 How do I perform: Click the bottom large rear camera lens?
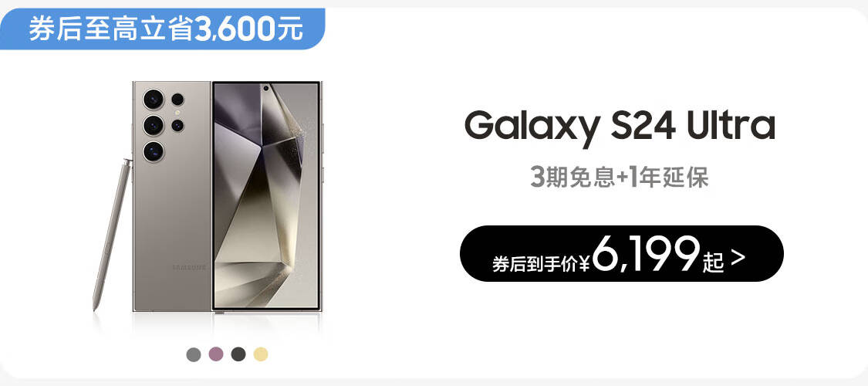pyautogui.click(x=154, y=151)
